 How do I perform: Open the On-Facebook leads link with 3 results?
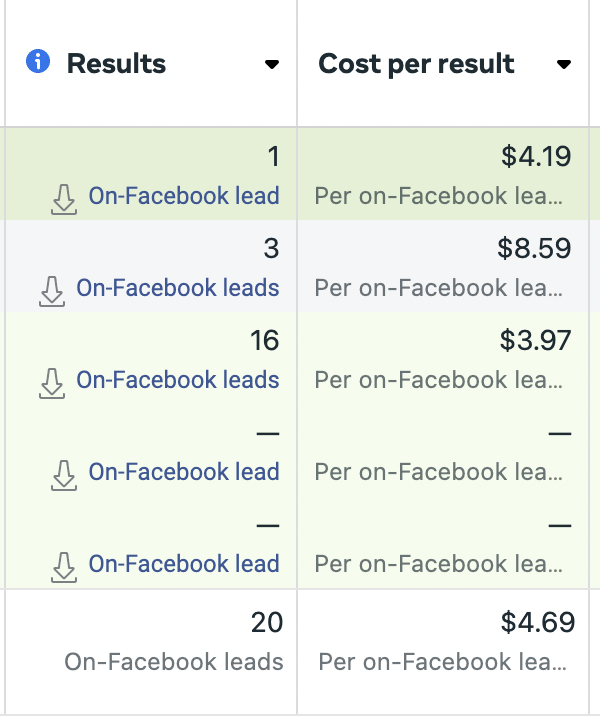click(x=178, y=288)
